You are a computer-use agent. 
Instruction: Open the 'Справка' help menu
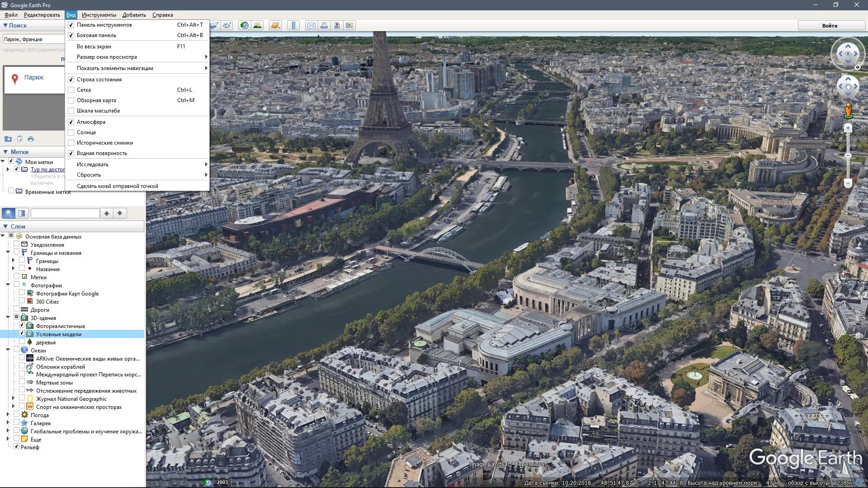pyautogui.click(x=162, y=15)
